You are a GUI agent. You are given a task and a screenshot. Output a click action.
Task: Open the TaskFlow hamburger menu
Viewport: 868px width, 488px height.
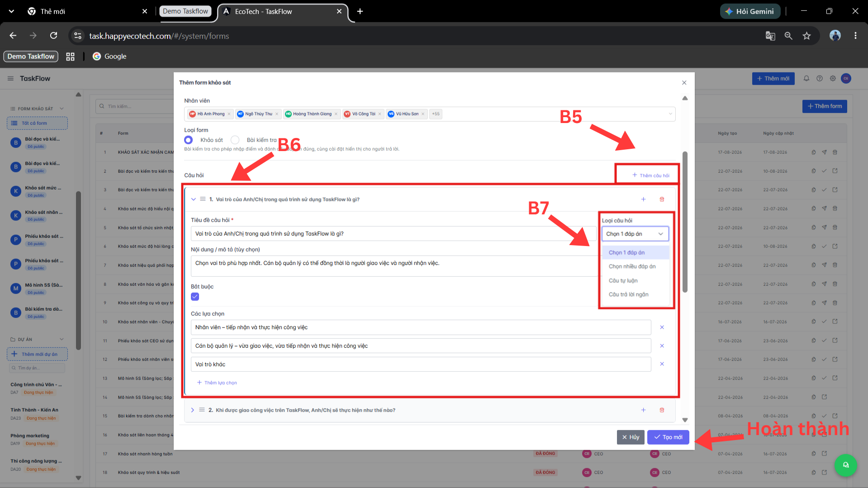10,79
